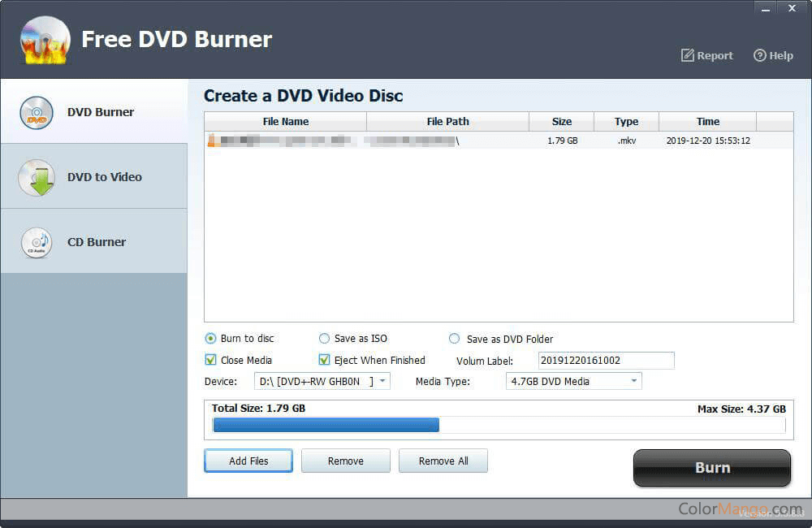Expand the Media Type selector

point(573,380)
